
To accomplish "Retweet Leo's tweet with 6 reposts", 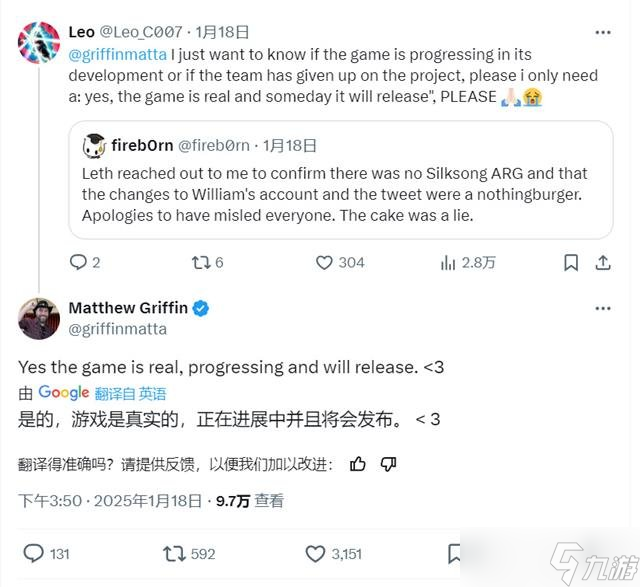I will pyautogui.click(x=207, y=262).
